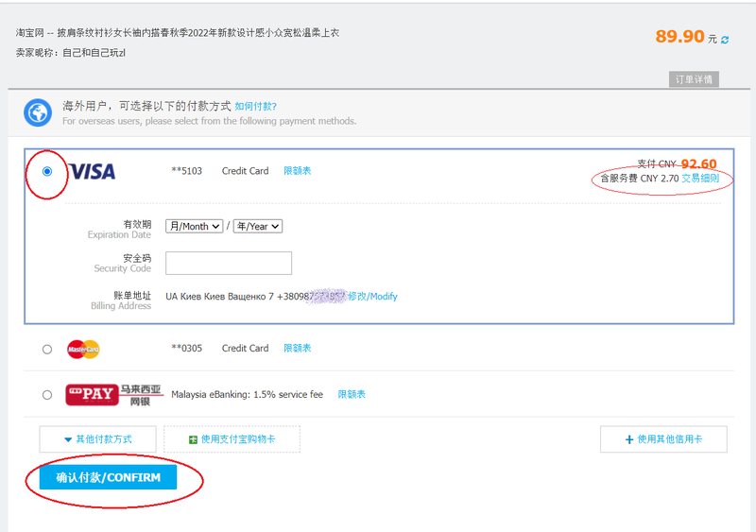Click the blue globe overseas icon
The image size is (756, 532).
click(38, 112)
